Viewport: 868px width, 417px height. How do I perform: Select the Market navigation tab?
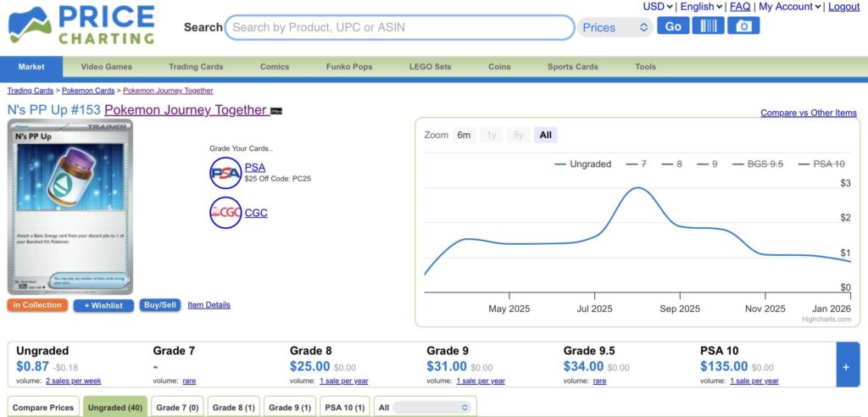(31, 66)
